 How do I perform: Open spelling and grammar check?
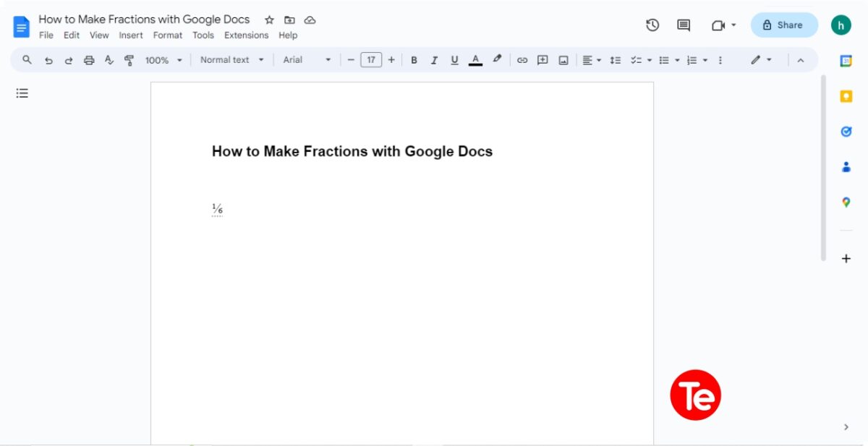click(x=109, y=60)
